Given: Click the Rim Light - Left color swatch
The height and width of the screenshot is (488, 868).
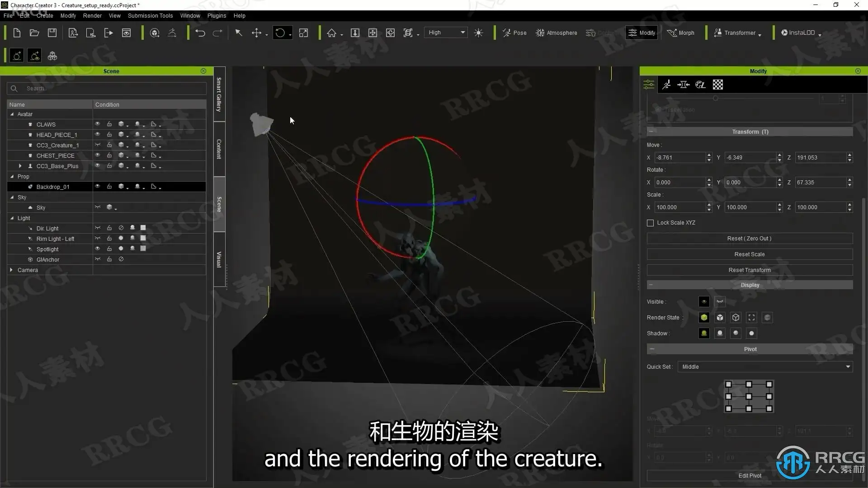Looking at the screenshot, I should point(143,238).
